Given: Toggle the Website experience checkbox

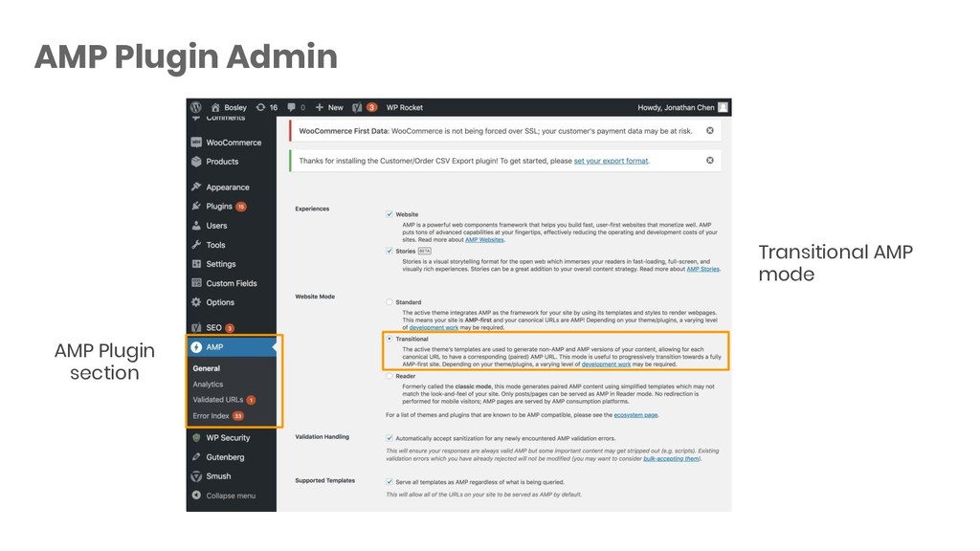Looking at the screenshot, I should [x=390, y=214].
